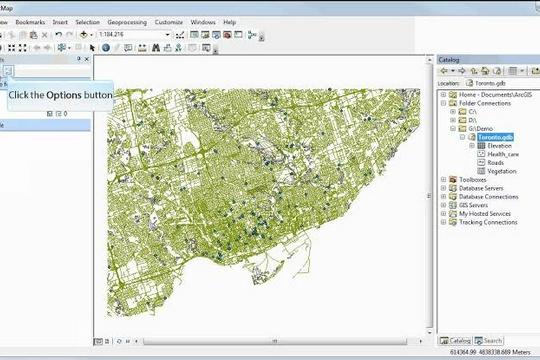Open the Python window icon
The width and height of the screenshot is (540, 360).
238,34
